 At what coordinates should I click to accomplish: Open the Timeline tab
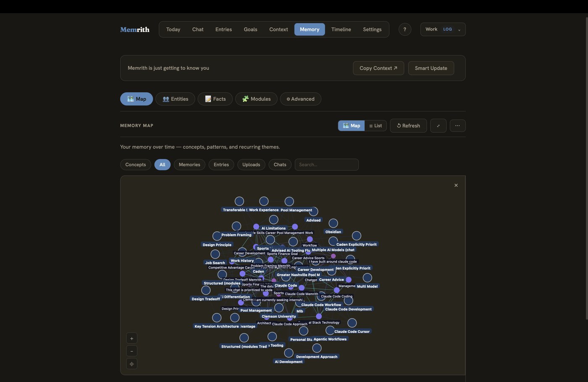[x=341, y=29]
